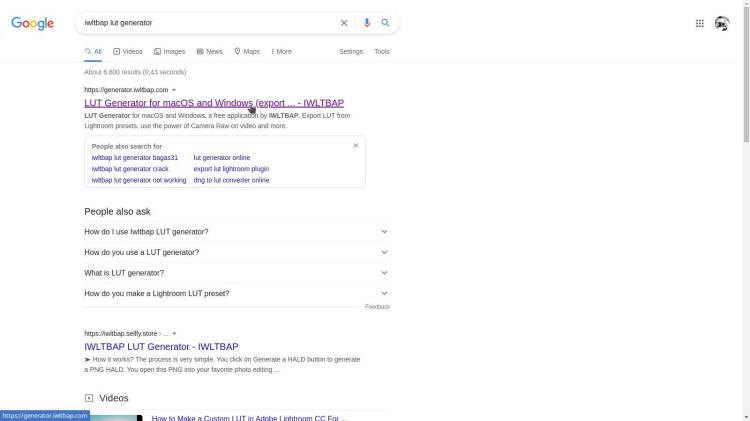Image resolution: width=750 pixels, height=421 pixels.
Task: Open search Settings
Action: pos(351,52)
